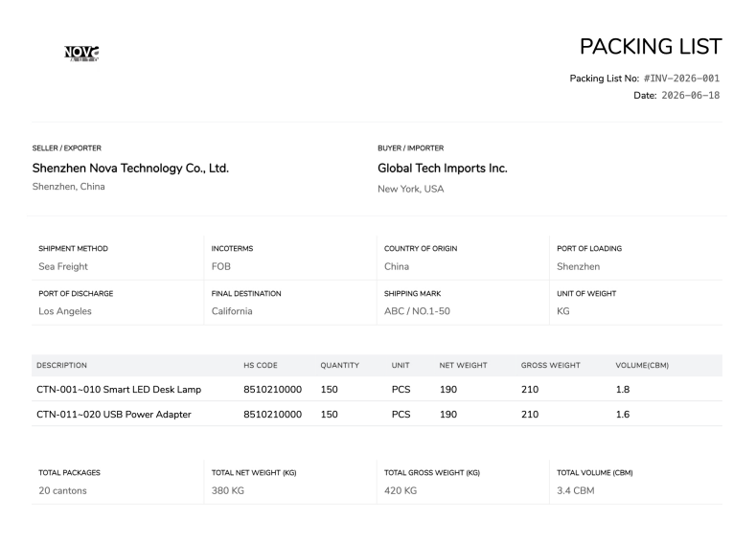This screenshot has width=756, height=543.
Task: Click the PORT OF DISCHARGE label
Action: [x=76, y=293]
